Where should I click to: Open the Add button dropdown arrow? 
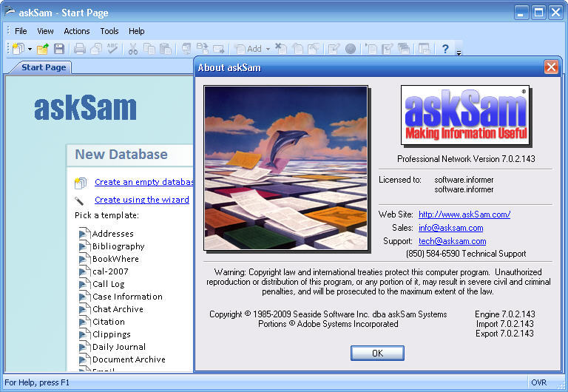[x=268, y=49]
